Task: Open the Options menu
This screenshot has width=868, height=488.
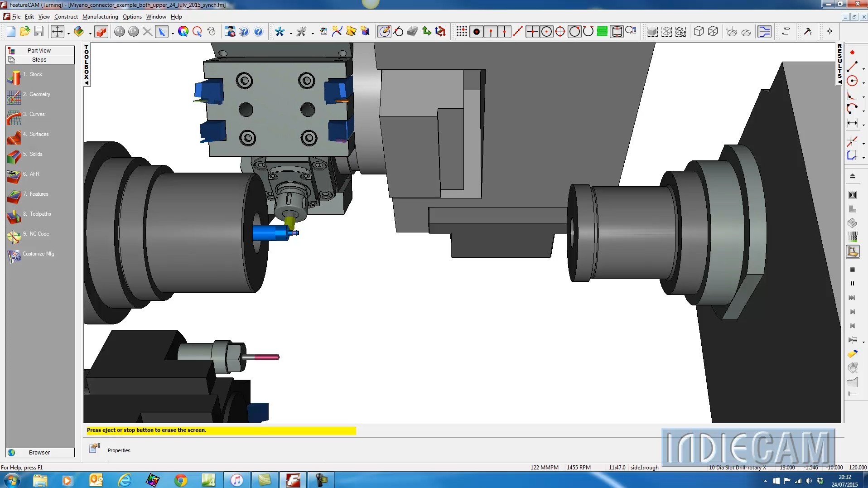Action: pyautogui.click(x=132, y=17)
